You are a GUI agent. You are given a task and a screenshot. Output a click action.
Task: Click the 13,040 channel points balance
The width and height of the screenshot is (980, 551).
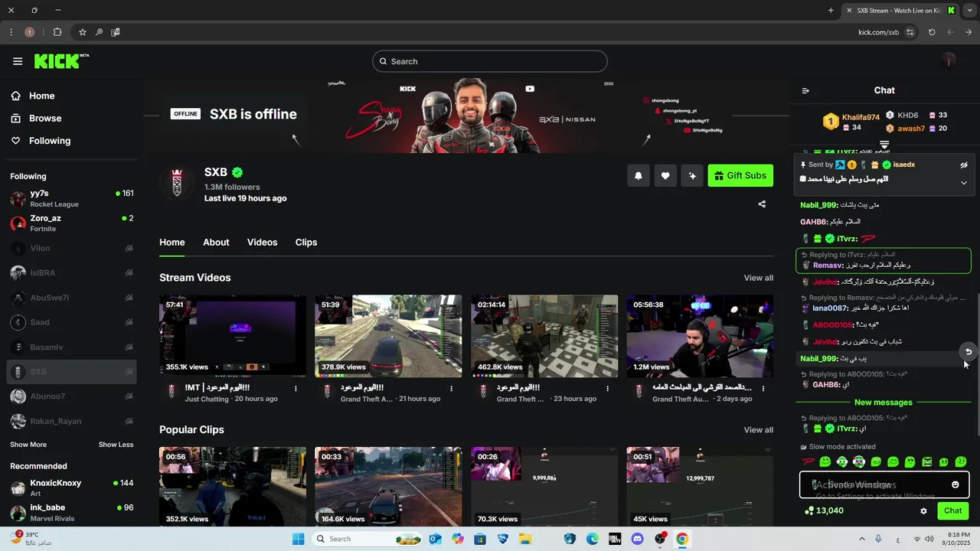point(824,510)
